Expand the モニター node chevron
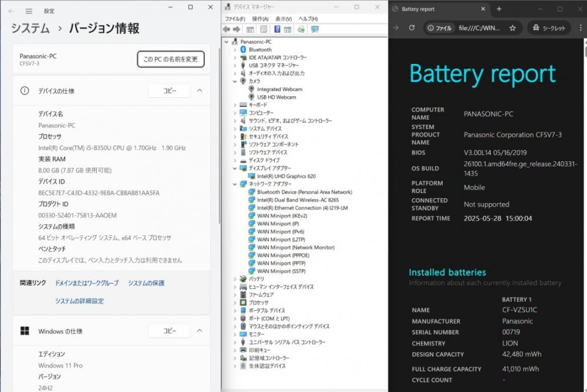 (x=235, y=334)
